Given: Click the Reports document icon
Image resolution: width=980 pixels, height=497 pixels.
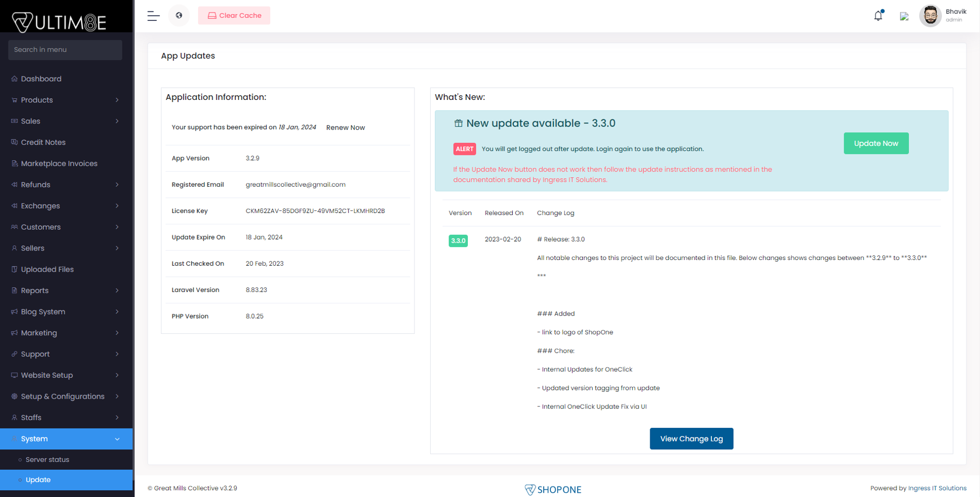Looking at the screenshot, I should pyautogui.click(x=14, y=290).
